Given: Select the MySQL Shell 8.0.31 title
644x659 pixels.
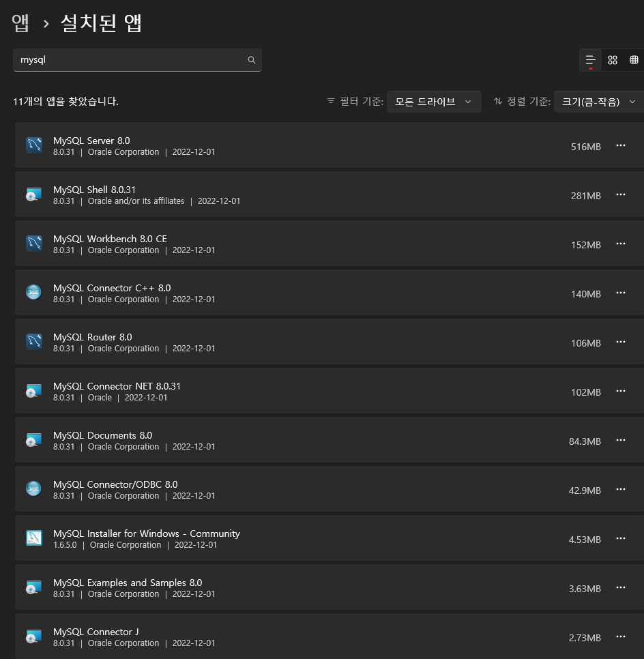Looking at the screenshot, I should click(x=95, y=190).
